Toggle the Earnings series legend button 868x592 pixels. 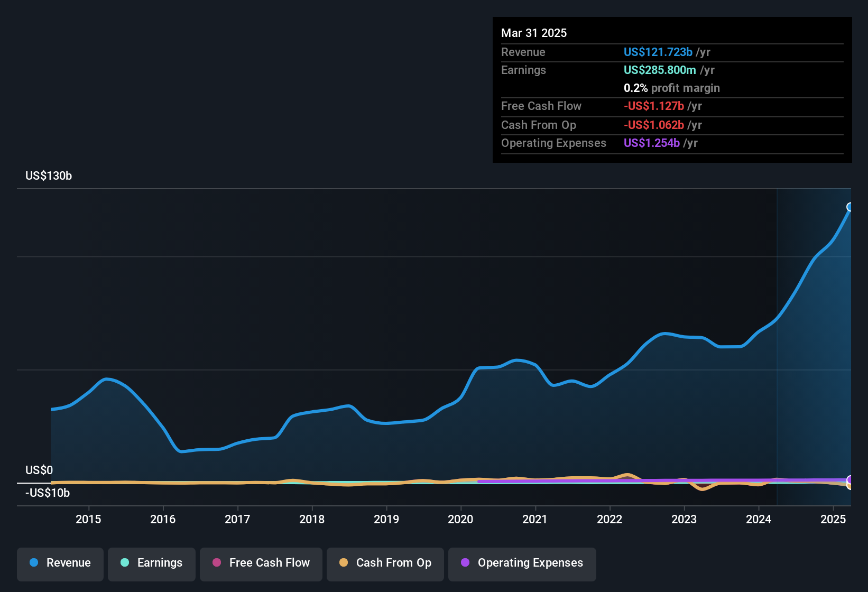pos(152,563)
